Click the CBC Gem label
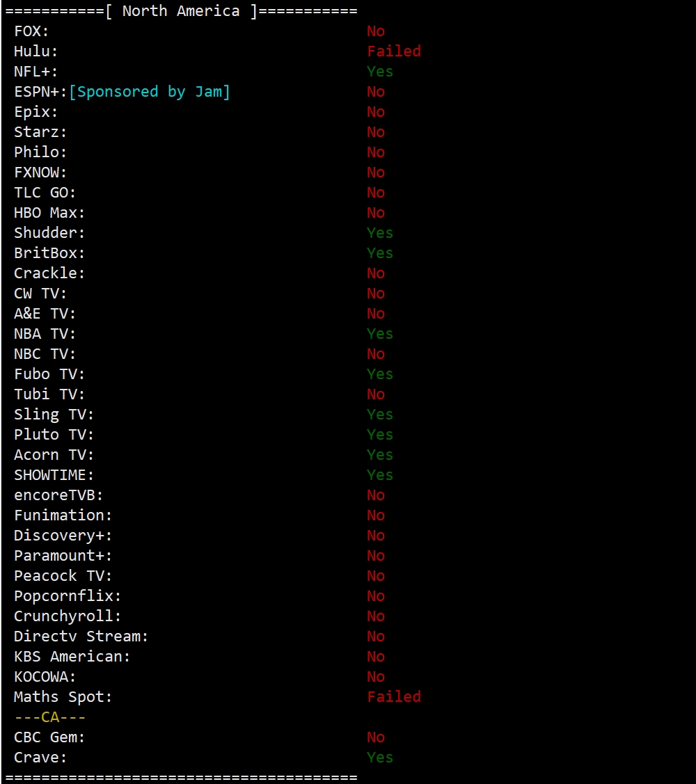This screenshot has height=784, width=696. pos(49,737)
